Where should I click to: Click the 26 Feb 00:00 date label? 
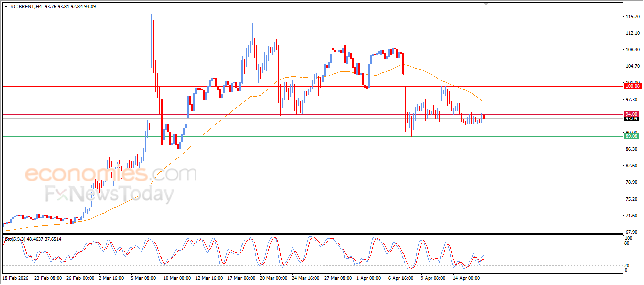tap(81, 278)
